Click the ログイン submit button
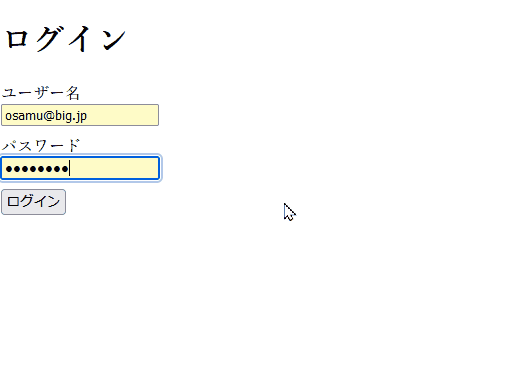 pos(33,202)
